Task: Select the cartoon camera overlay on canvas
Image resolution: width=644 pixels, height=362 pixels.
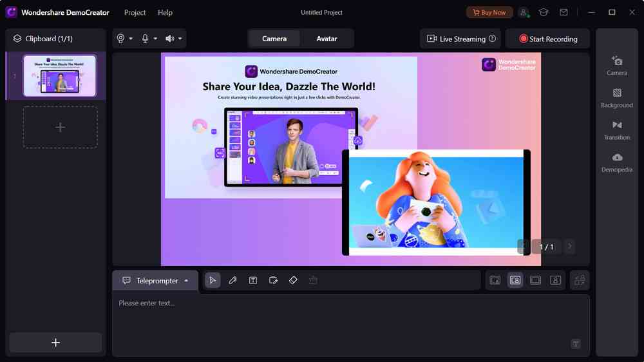Action: (436, 202)
